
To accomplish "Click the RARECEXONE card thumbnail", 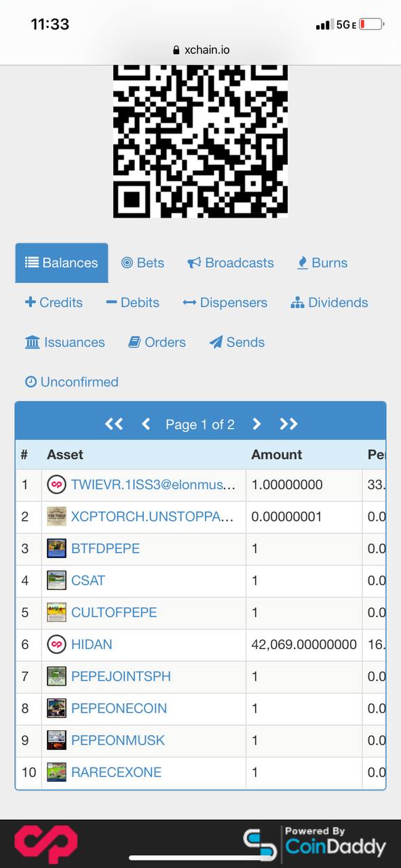I will point(56,772).
